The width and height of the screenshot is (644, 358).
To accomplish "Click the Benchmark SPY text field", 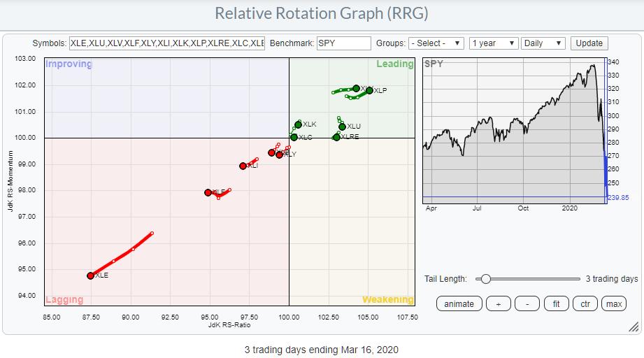I will pyautogui.click(x=343, y=43).
